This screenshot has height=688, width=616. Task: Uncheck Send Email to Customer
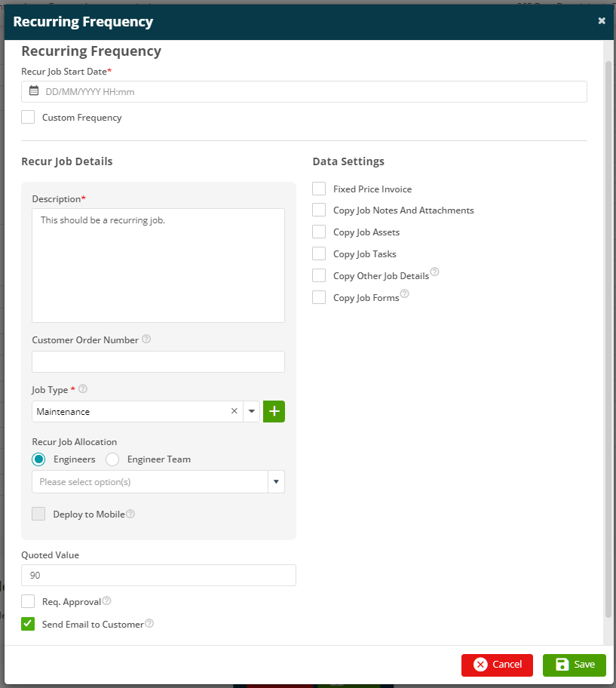pyautogui.click(x=28, y=624)
